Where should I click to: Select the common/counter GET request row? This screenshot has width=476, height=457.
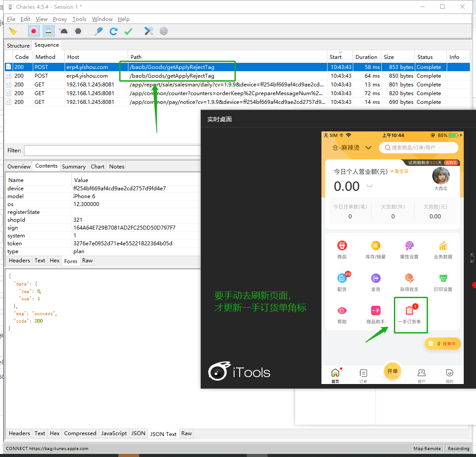(238, 93)
